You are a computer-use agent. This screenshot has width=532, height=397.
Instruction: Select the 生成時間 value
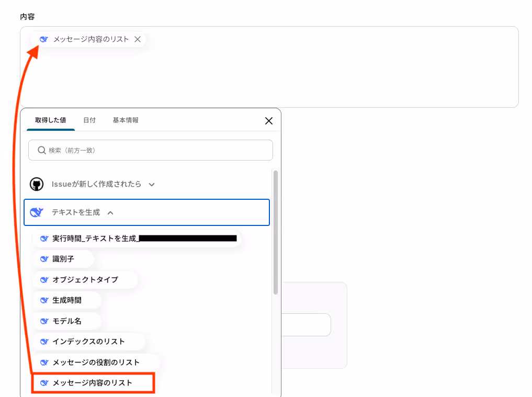[67, 300]
